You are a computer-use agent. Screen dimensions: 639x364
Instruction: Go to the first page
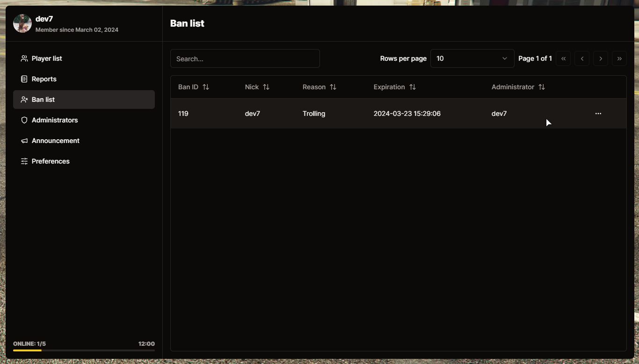pyautogui.click(x=563, y=58)
